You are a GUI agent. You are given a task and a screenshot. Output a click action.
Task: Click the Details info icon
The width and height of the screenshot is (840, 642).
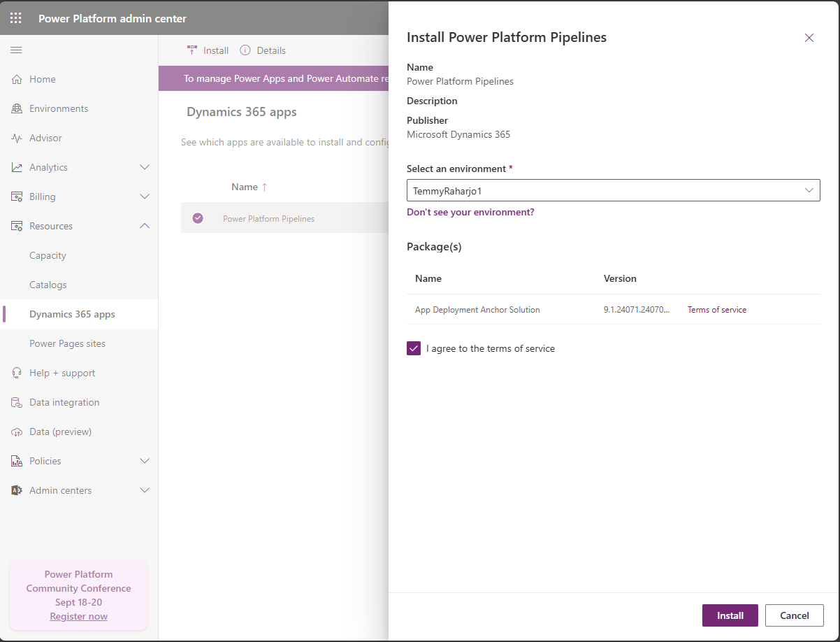pyautogui.click(x=245, y=50)
